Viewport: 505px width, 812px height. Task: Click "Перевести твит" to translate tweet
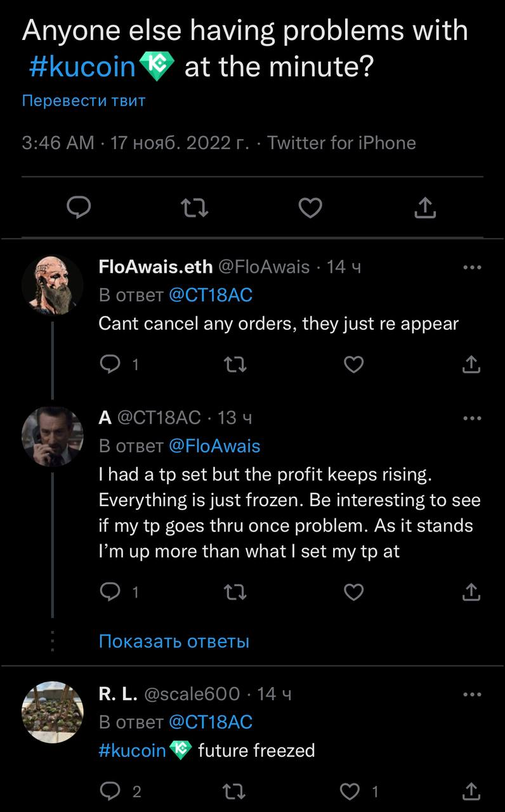point(84,100)
